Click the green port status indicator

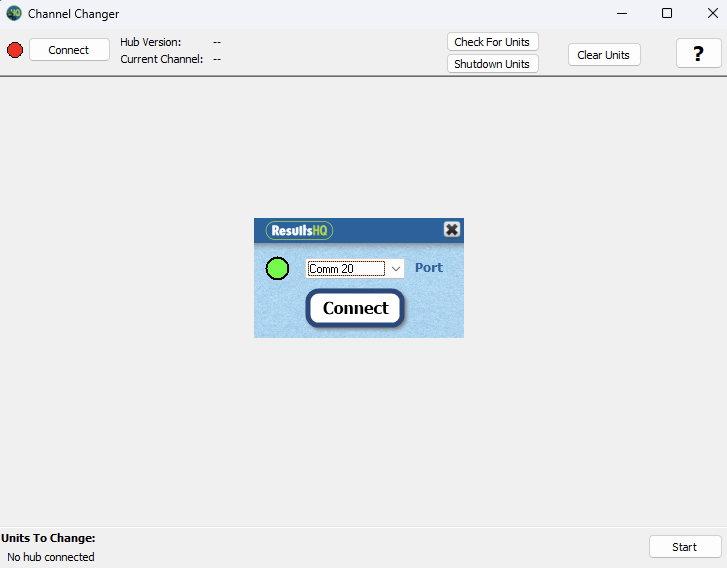click(277, 268)
